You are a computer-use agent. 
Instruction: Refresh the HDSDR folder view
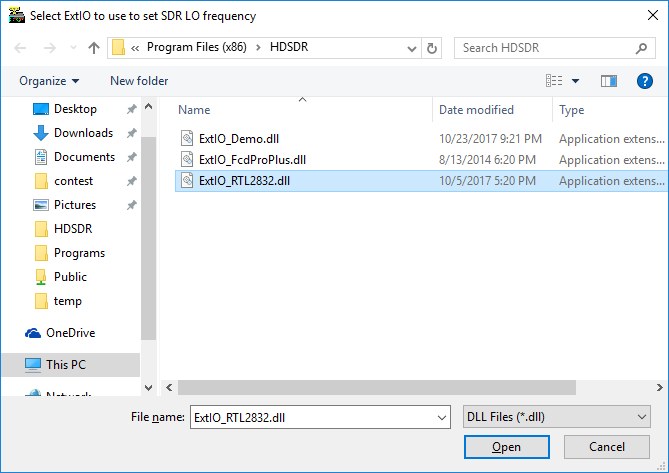[432, 48]
